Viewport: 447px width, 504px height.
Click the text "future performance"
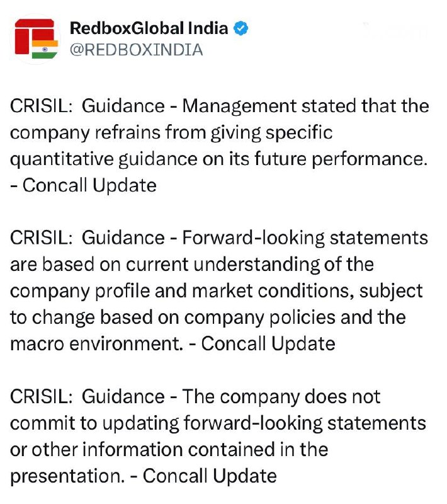click(x=329, y=159)
